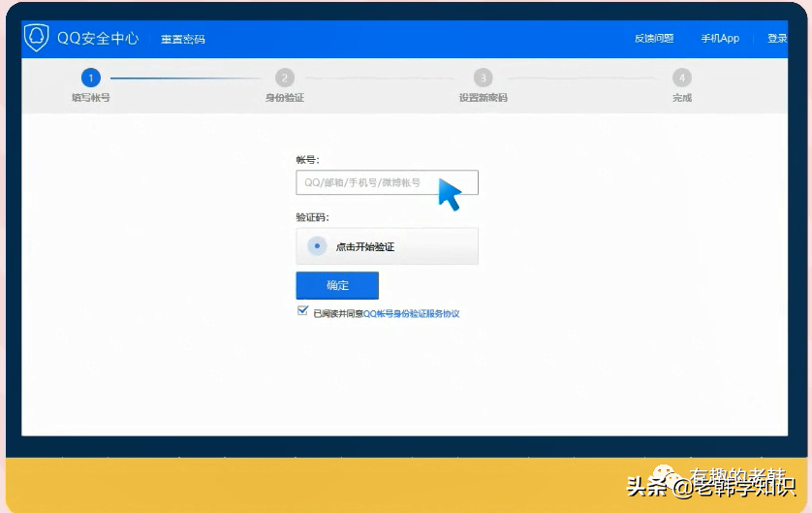Screen dimensions: 812x513
Task: Open the 反馈问题 feedback link
Action: click(x=654, y=39)
